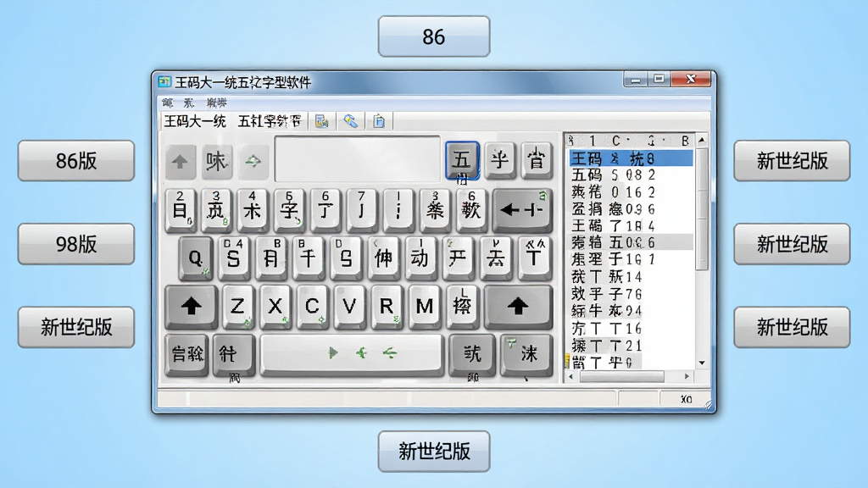This screenshot has width=868, height=488.
Task: Click the 86 button above the window
Action: 434,36
